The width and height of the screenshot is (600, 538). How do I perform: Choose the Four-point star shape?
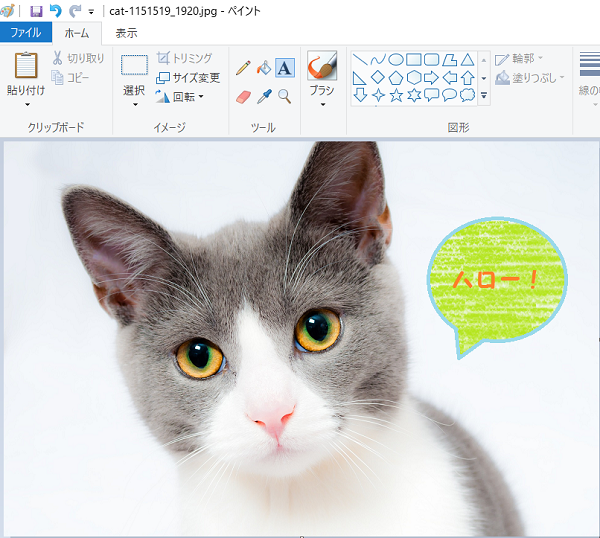pos(378,95)
